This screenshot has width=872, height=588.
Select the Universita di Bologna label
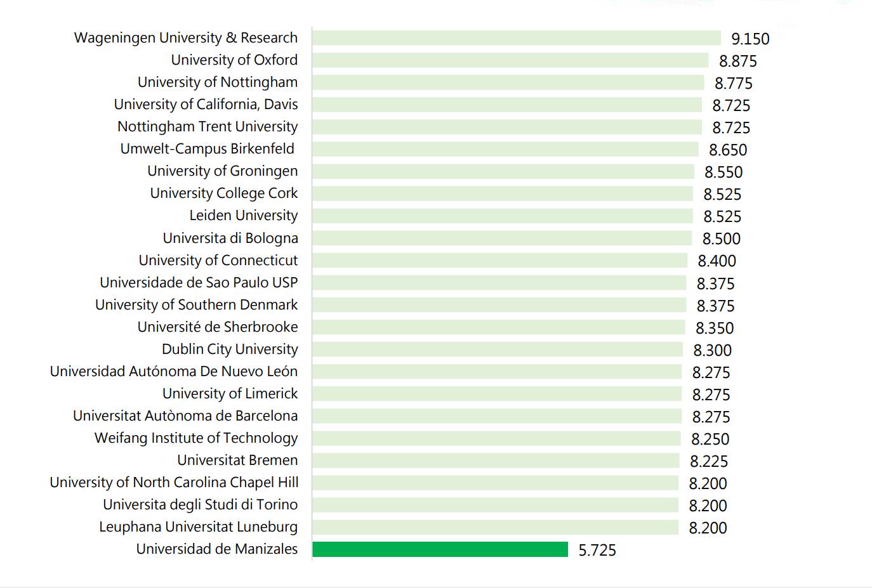coord(230,238)
